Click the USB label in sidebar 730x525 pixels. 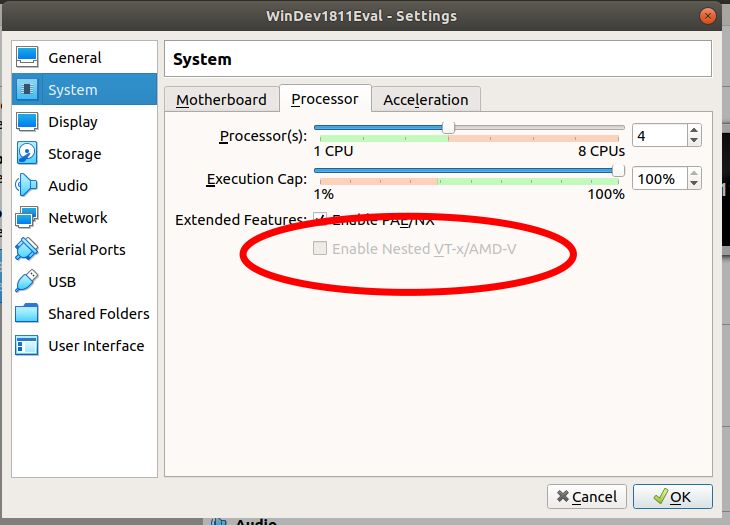62,282
